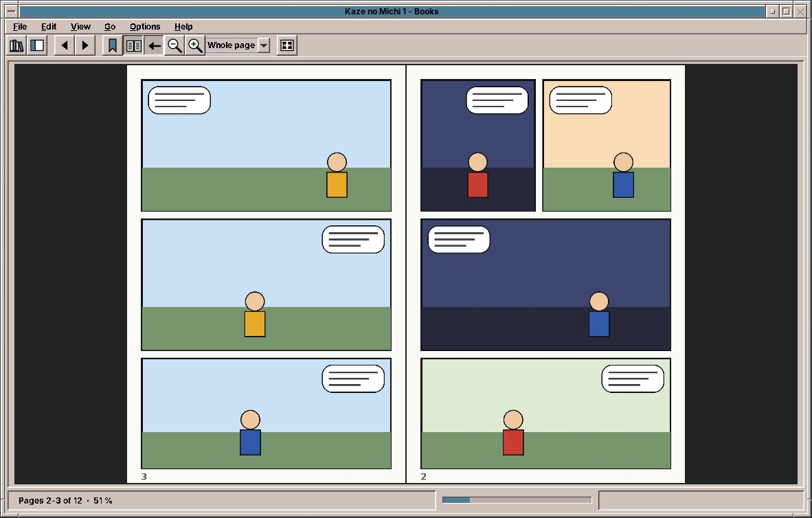Click the Whole page zoom combo box

point(238,45)
